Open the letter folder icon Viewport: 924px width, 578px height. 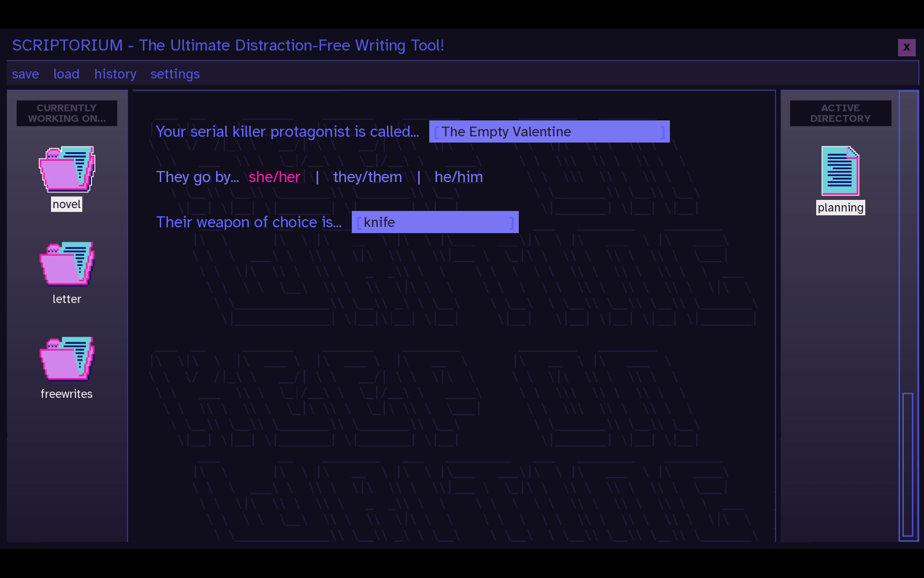67,263
